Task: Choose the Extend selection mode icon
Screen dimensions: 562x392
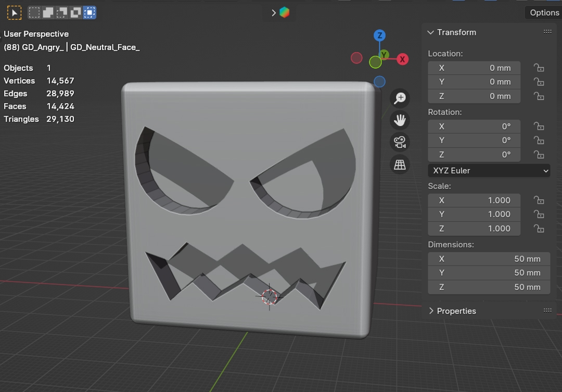Action: (48, 12)
